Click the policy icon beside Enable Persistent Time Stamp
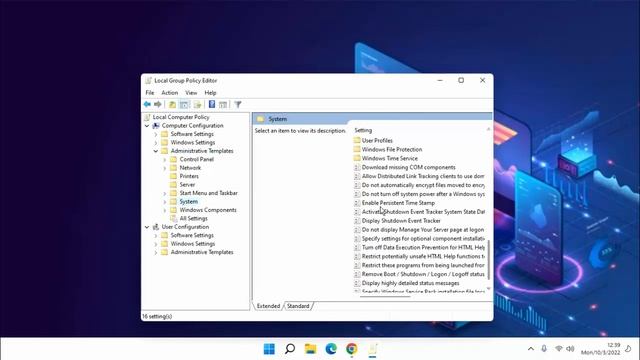This screenshot has width=640, height=360. (357, 203)
